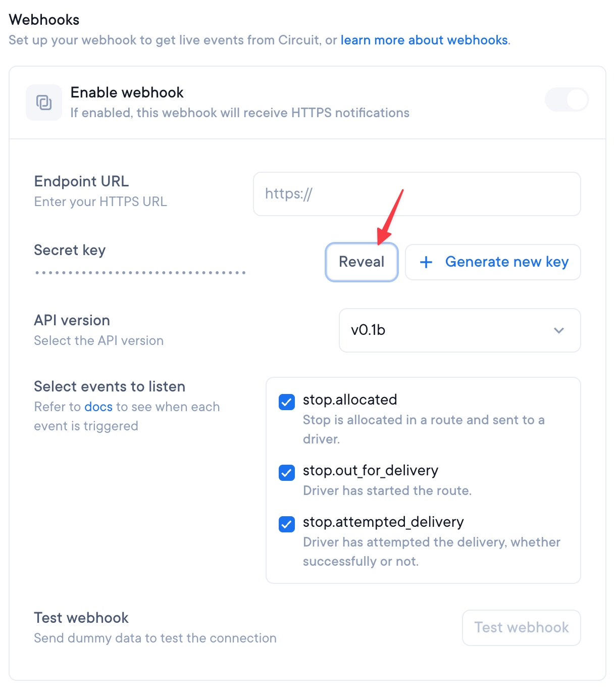Click the stop.attempted_delivery event label
The height and width of the screenshot is (693, 616).
tap(383, 522)
